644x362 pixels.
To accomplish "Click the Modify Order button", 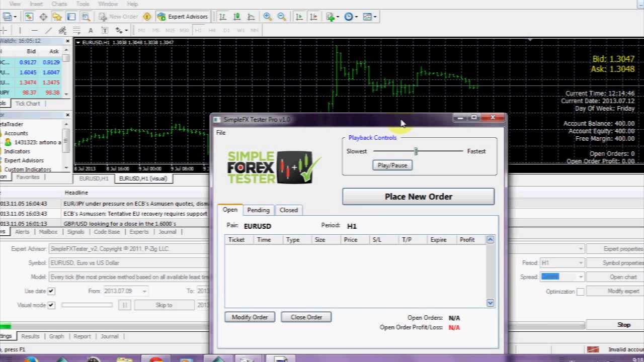I will tap(250, 317).
